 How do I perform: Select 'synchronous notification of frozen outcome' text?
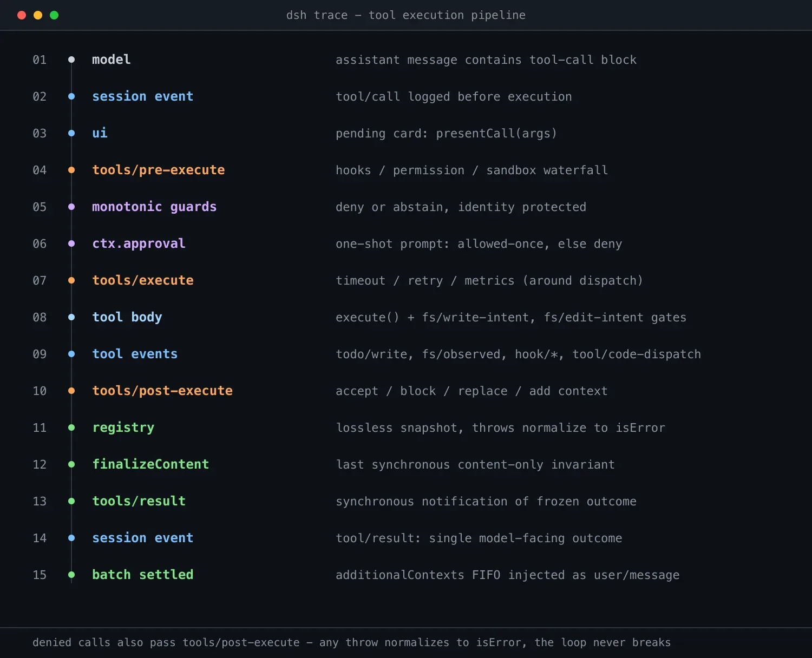click(486, 502)
